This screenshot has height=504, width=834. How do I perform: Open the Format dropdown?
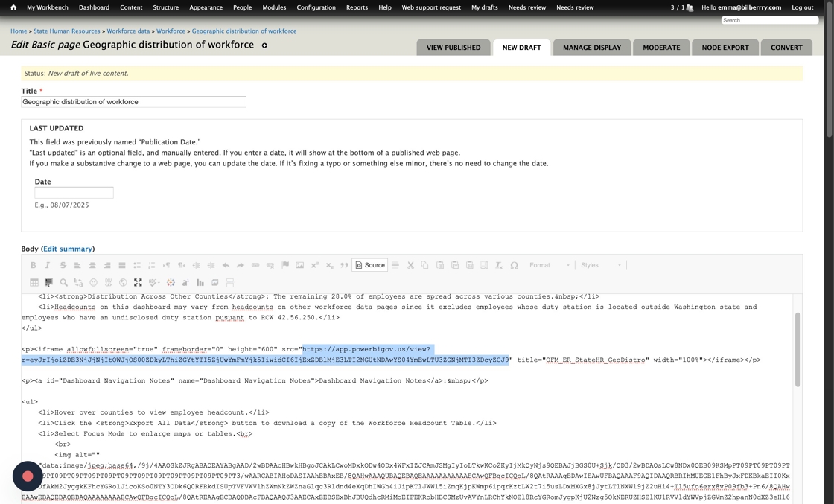549,265
